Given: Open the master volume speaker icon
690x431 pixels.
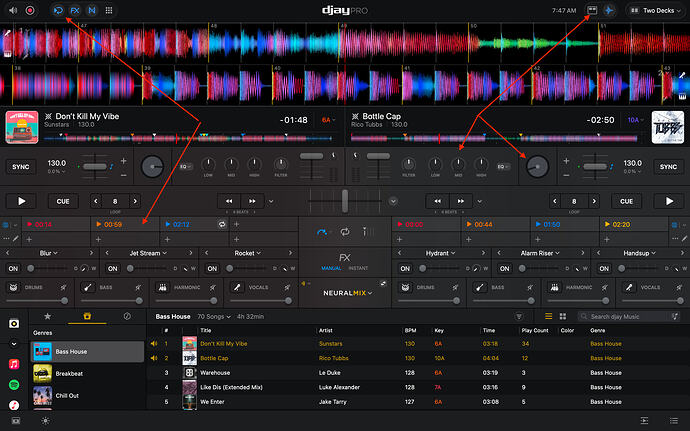Looking at the screenshot, I should [x=13, y=10].
